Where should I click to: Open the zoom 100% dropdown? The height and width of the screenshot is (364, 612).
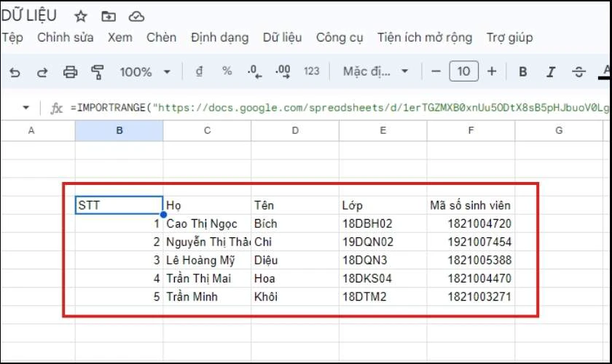coord(146,72)
